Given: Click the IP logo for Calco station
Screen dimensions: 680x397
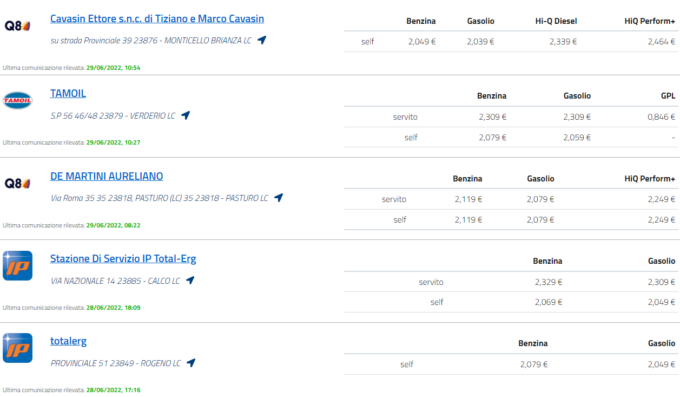Looking at the screenshot, I should [x=17, y=266].
